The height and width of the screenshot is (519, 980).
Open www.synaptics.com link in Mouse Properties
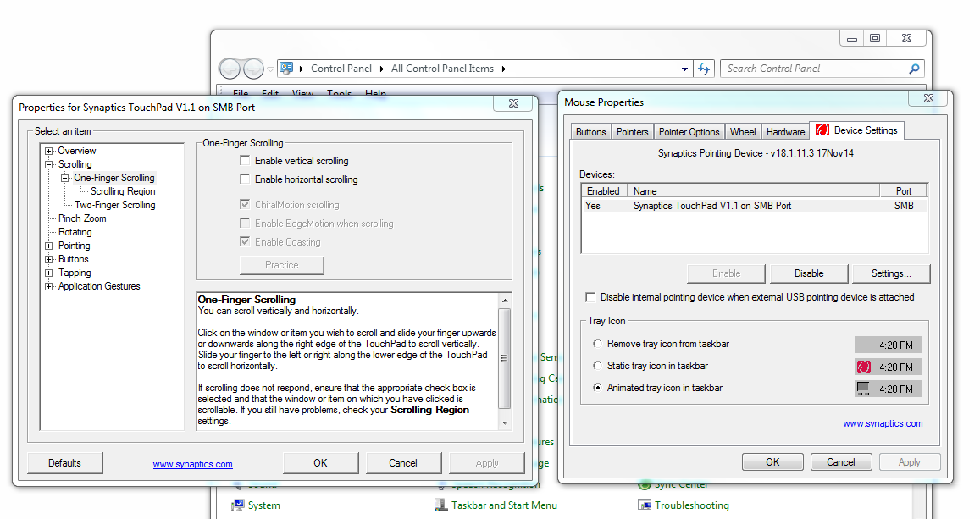pyautogui.click(x=883, y=423)
